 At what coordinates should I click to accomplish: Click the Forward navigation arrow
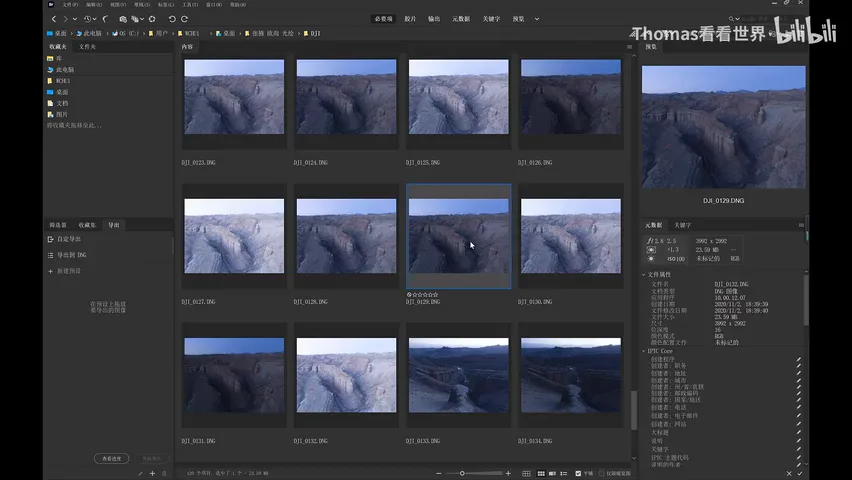pos(65,19)
